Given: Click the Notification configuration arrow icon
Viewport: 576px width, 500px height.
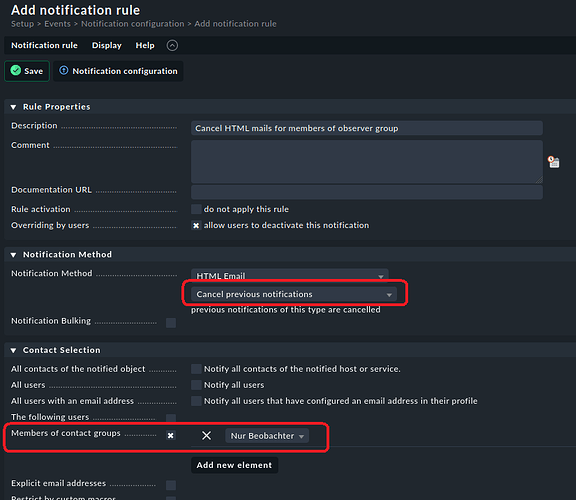Looking at the screenshot, I should tap(64, 70).
